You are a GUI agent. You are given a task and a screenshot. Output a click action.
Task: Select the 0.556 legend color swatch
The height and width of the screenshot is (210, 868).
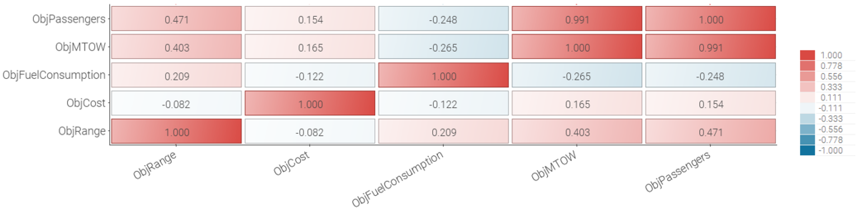click(807, 76)
